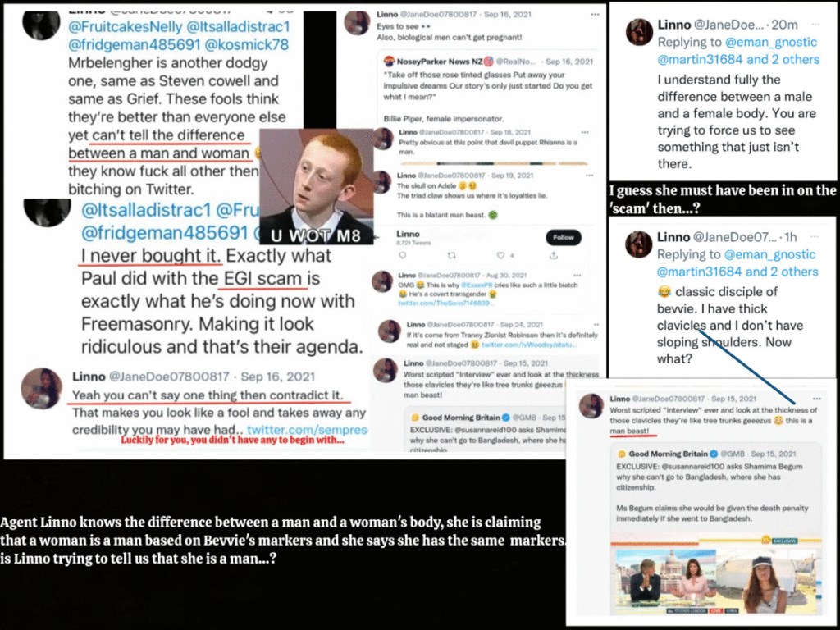The width and height of the screenshot is (840, 630).
Task: Click the retweet icon under Linno profile tweet
Action: pyautogui.click(x=452, y=256)
